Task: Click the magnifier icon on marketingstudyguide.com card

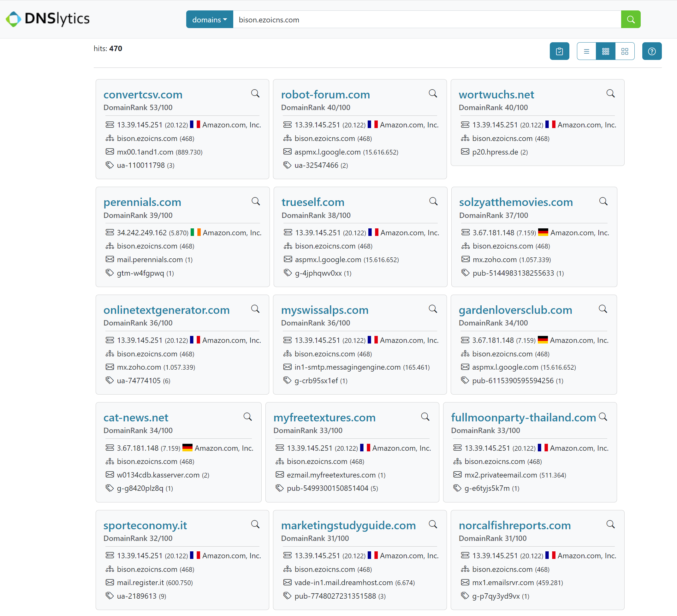Action: point(433,525)
